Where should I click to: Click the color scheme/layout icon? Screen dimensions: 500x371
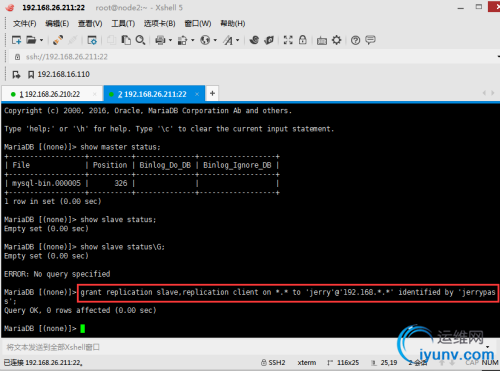[182, 40]
